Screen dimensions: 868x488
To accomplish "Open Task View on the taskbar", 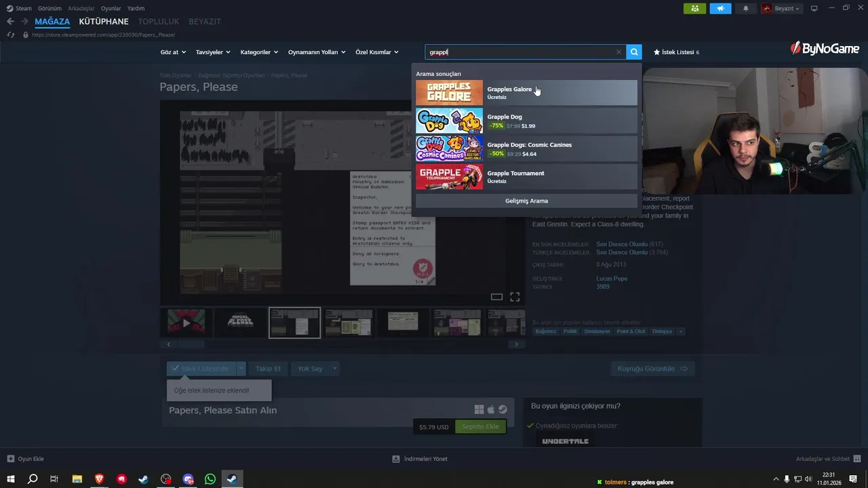I will coord(54,479).
